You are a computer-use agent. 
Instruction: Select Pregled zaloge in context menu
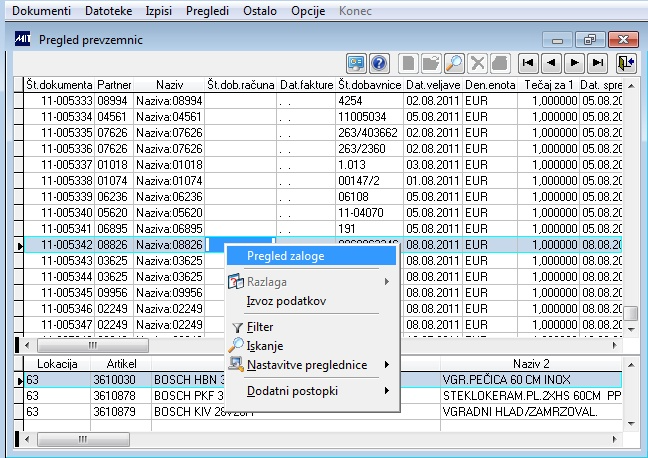[x=285, y=255]
